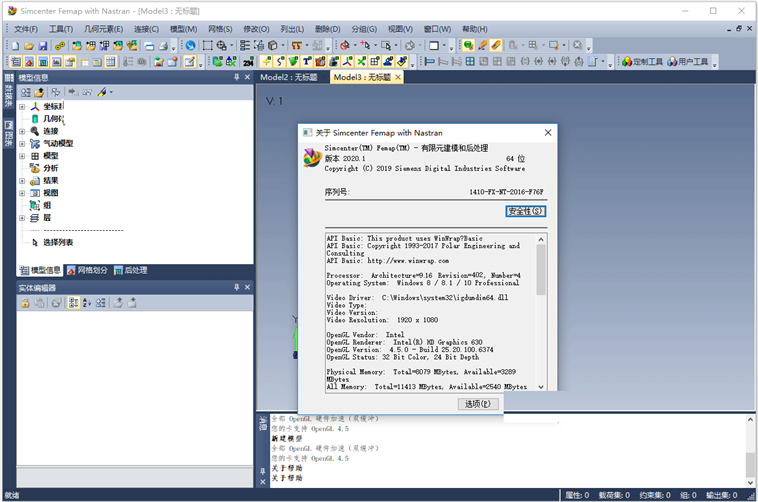Screen dimensions: 758x502
Task: Expand the 气动模型 tree node
Action: [22, 143]
